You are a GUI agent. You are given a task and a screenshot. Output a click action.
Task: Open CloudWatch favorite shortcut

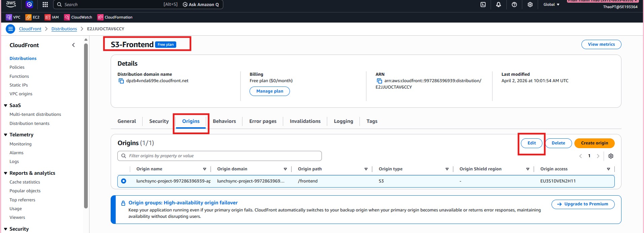tap(78, 17)
